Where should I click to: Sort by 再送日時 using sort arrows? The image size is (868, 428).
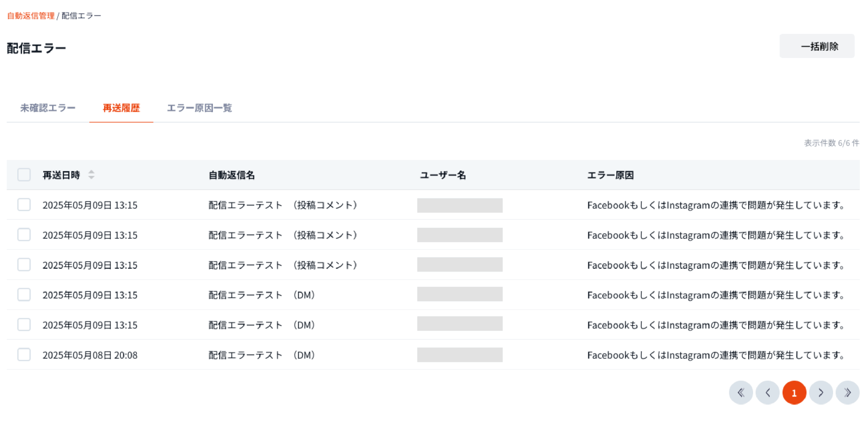point(91,175)
